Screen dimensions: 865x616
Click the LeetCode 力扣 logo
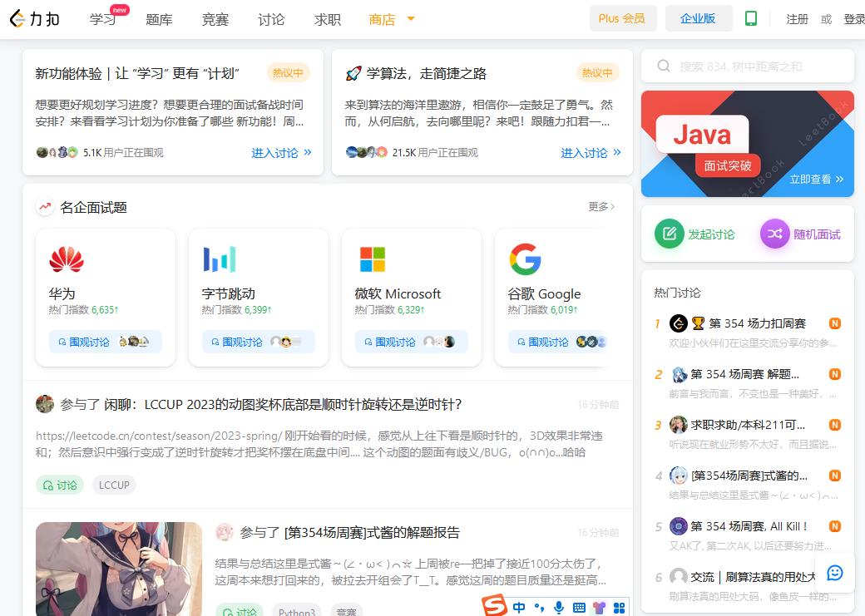34,18
